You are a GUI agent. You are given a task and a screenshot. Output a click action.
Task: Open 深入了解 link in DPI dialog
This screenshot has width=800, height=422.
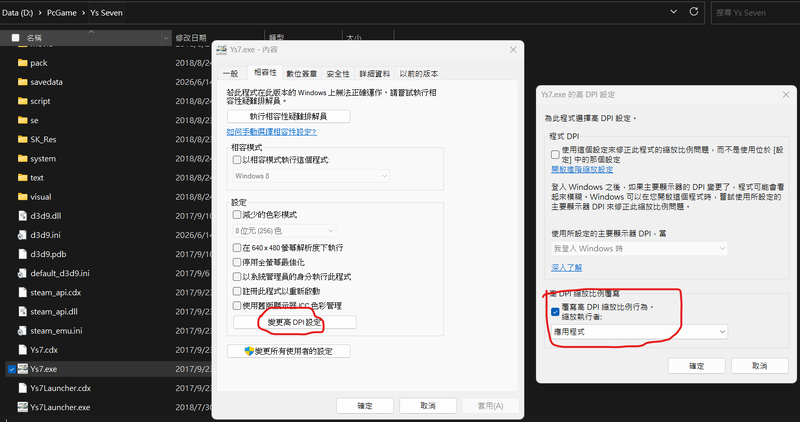tap(566, 267)
